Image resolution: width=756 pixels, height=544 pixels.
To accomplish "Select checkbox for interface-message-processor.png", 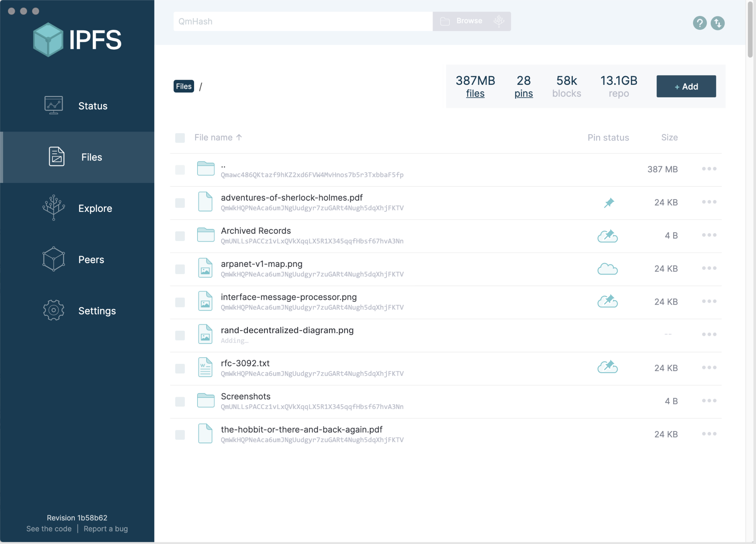I will pyautogui.click(x=180, y=302).
